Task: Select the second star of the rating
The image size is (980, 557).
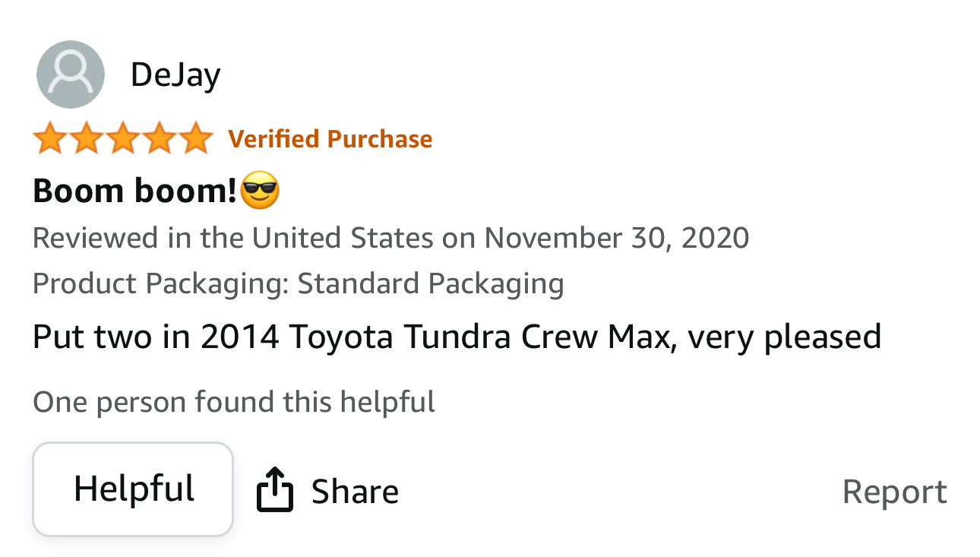Action: click(86, 139)
